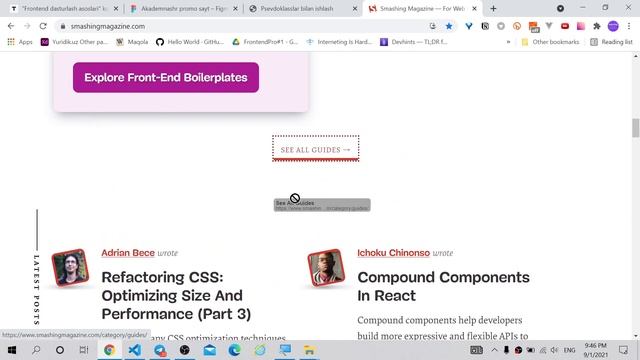Open the Yuridik.uz bookmark
Viewport: 640px width, 360px height.
[x=74, y=42]
